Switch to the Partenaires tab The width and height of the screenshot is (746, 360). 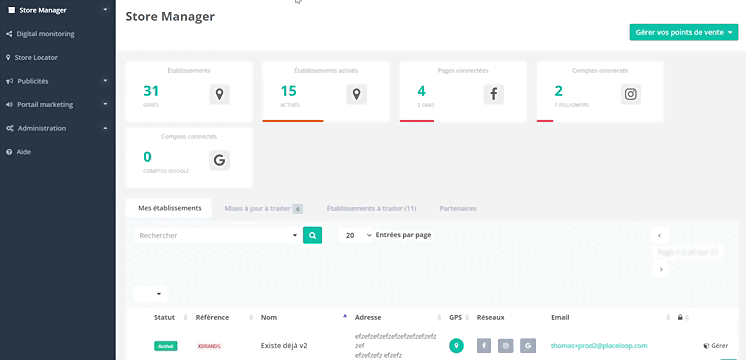pyautogui.click(x=458, y=209)
